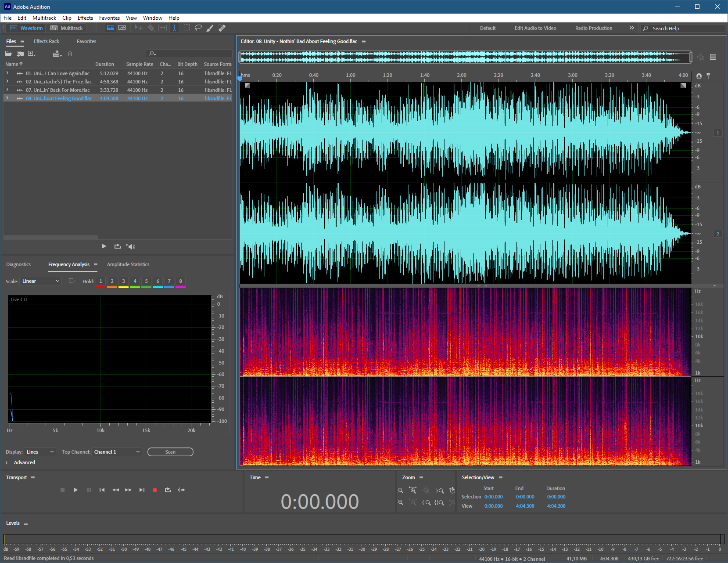
Task: Select the Marquee Selection tool
Action: click(187, 28)
